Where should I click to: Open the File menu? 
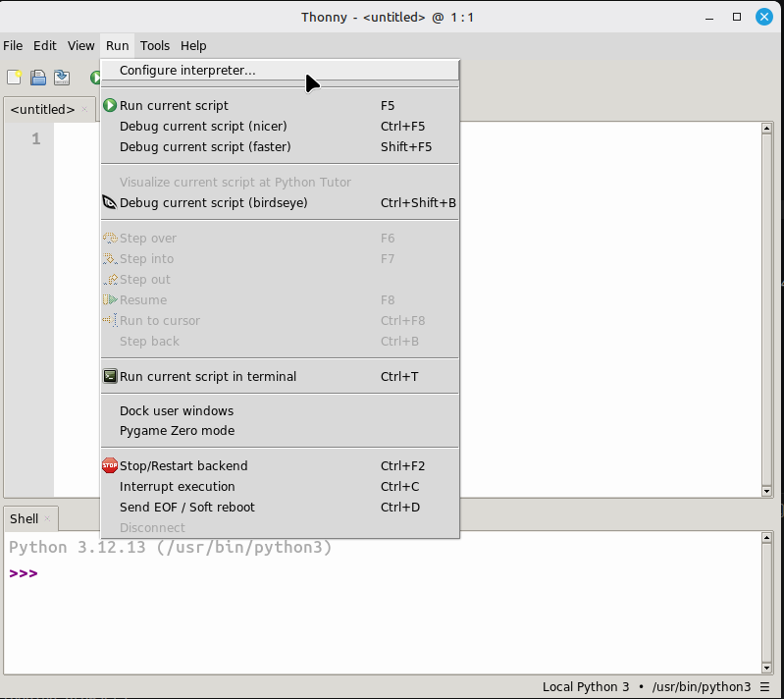click(x=13, y=45)
